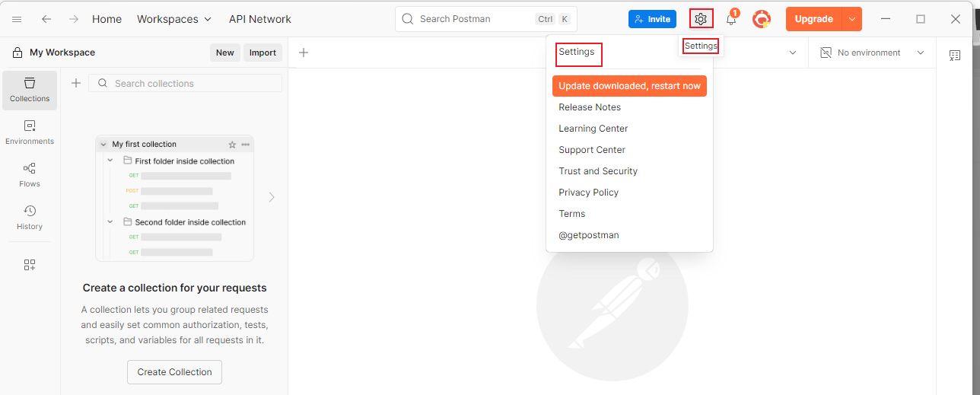
Task: Open the Settings gear icon
Action: (701, 19)
